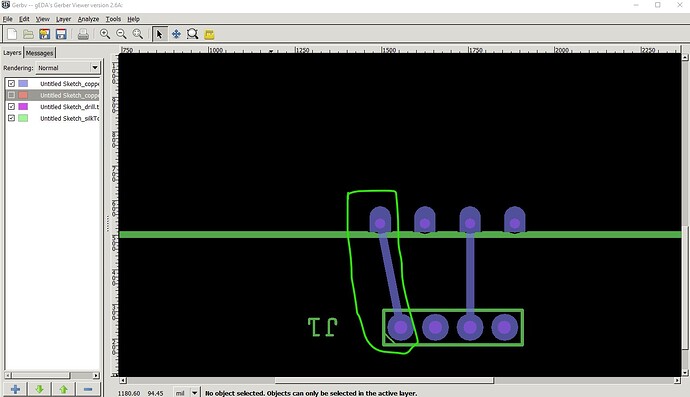Click the Gerbv application icon in the title bar

click(x=5, y=5)
